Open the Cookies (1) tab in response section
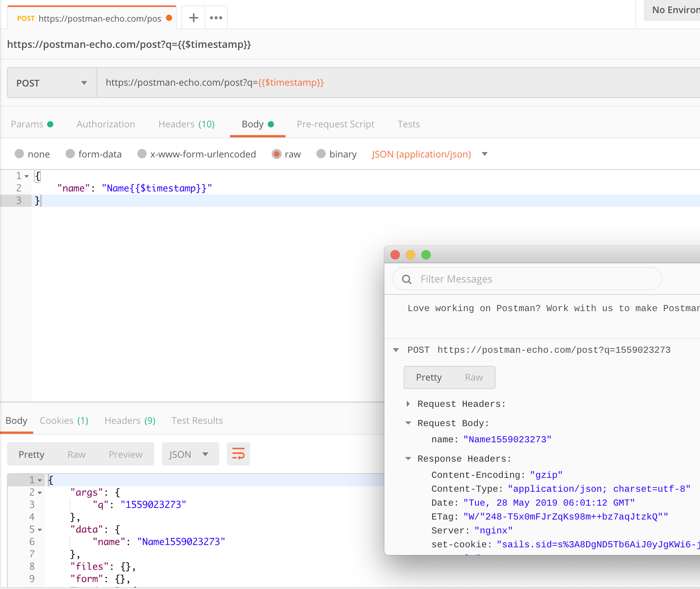 (64, 420)
